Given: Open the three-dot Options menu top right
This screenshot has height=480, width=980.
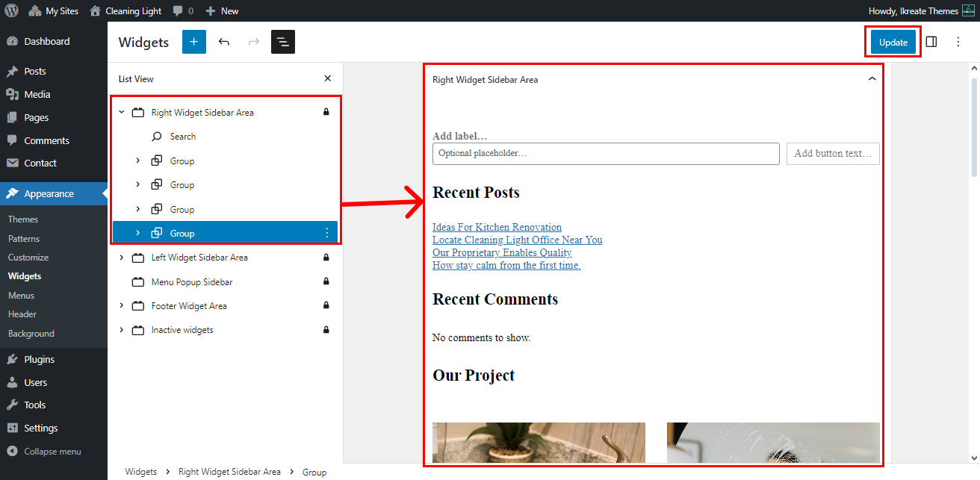Looking at the screenshot, I should click(958, 42).
